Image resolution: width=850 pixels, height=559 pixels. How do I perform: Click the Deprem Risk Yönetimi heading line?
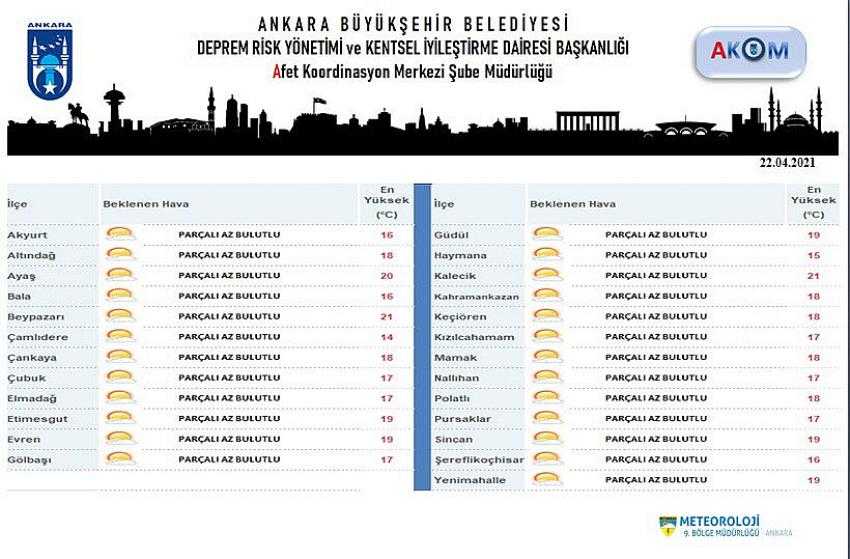pyautogui.click(x=413, y=48)
